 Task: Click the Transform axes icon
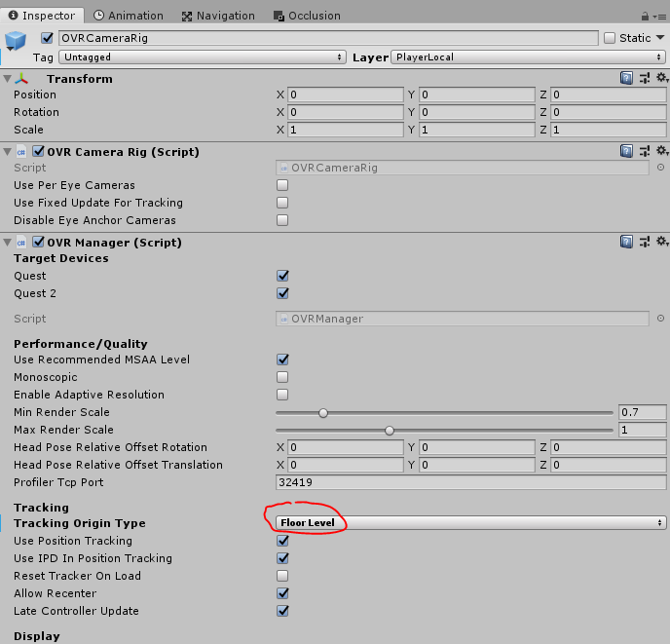tap(21, 79)
